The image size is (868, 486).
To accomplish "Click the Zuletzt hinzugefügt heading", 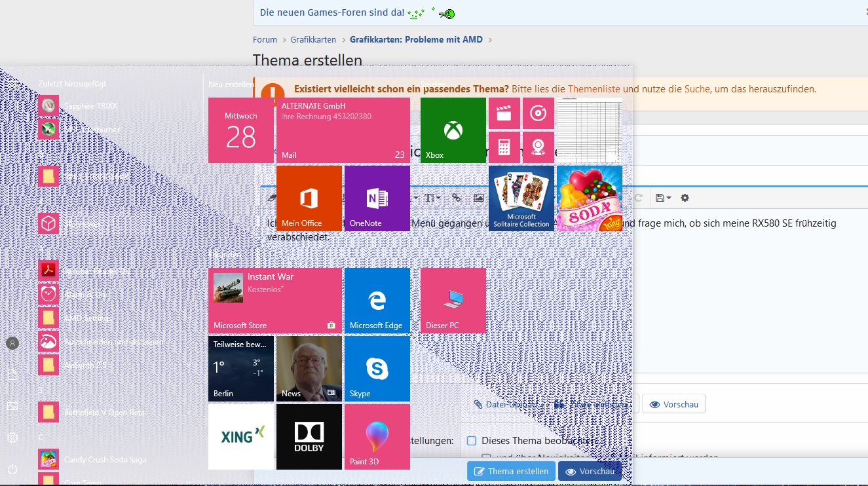I will [72, 84].
